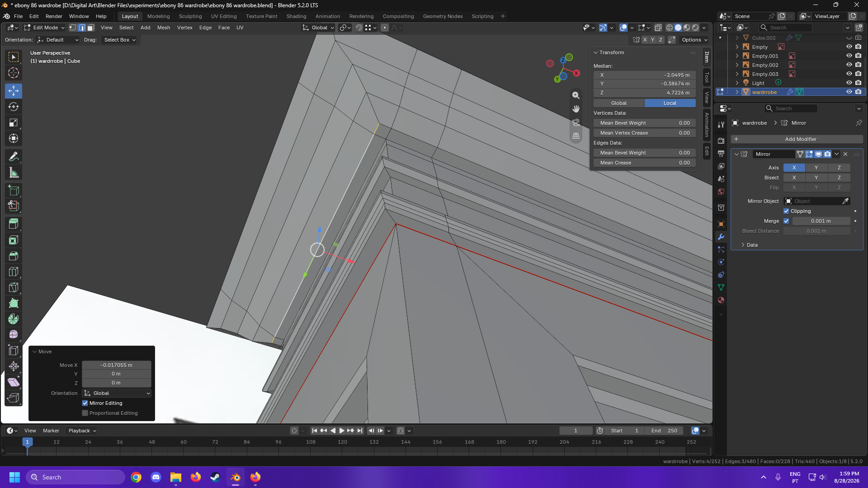This screenshot has height=488, width=868.
Task: Disable rendering of Empty.003 object
Action: pyautogui.click(x=859, y=74)
